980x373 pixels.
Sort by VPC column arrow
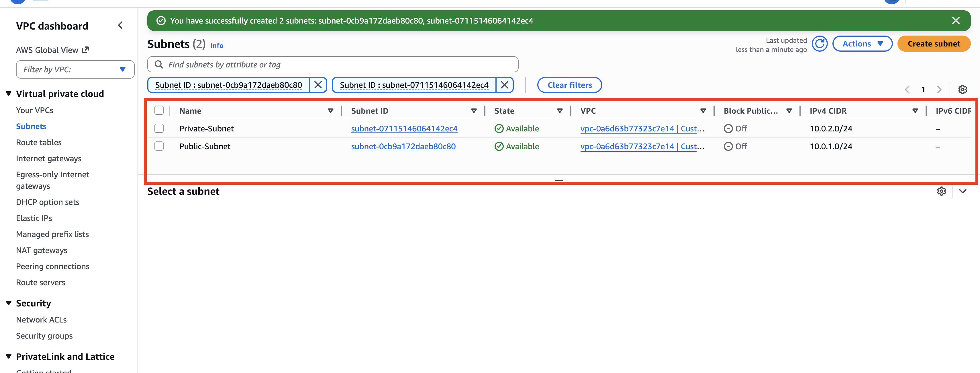(x=703, y=111)
